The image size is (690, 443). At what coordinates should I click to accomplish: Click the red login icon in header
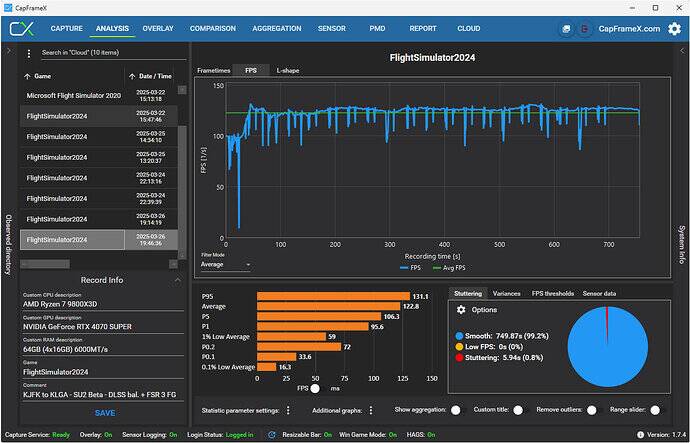point(584,29)
